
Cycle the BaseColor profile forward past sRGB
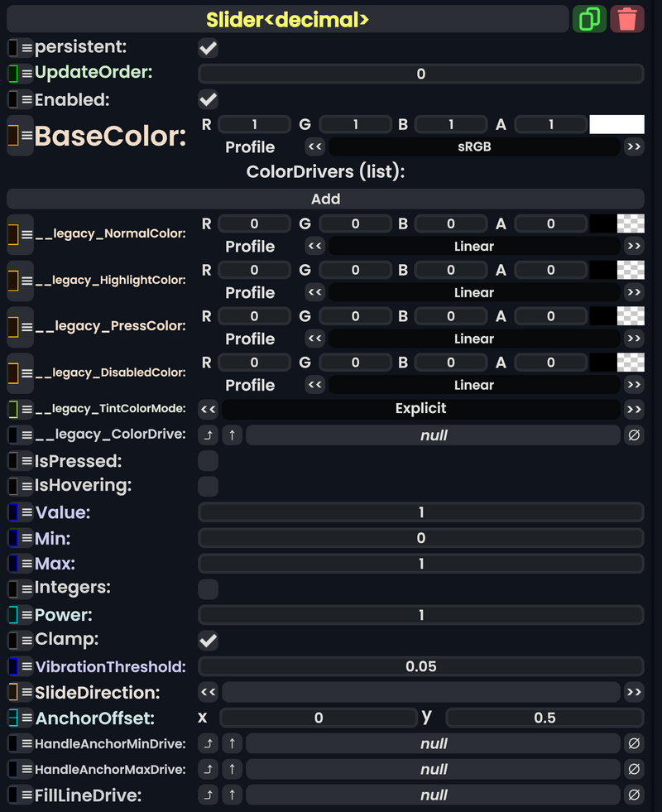click(634, 147)
